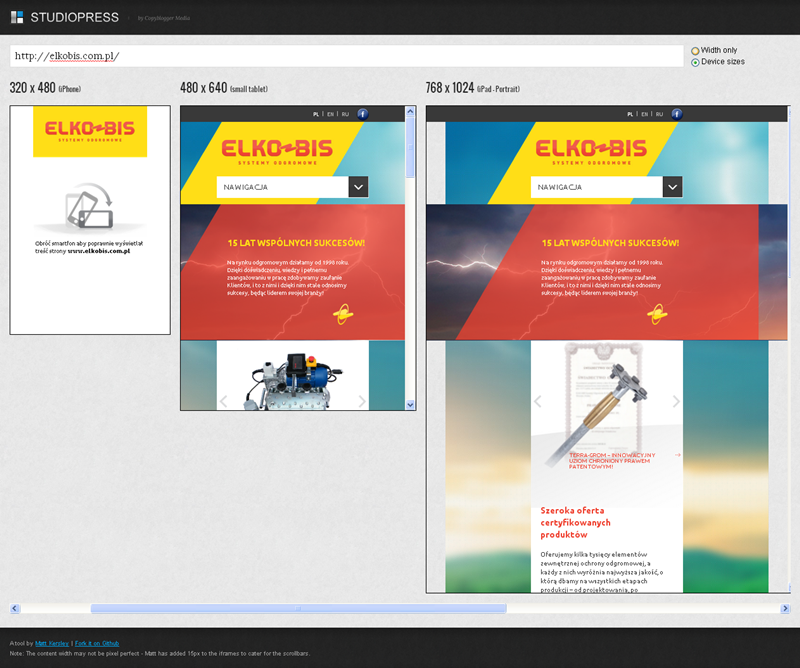The image size is (800, 668).
Task: Click yellow lightning icon in iPad red banner
Action: coord(656,315)
